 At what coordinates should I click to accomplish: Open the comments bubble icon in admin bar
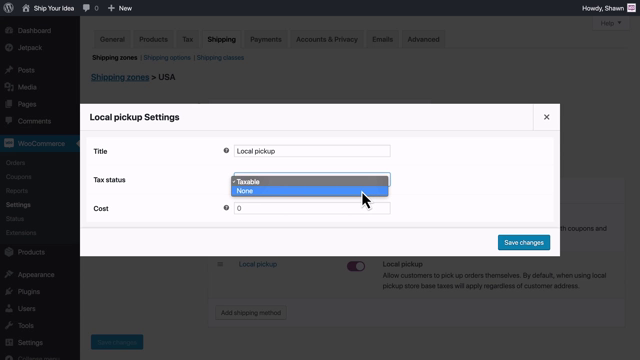(x=86, y=8)
